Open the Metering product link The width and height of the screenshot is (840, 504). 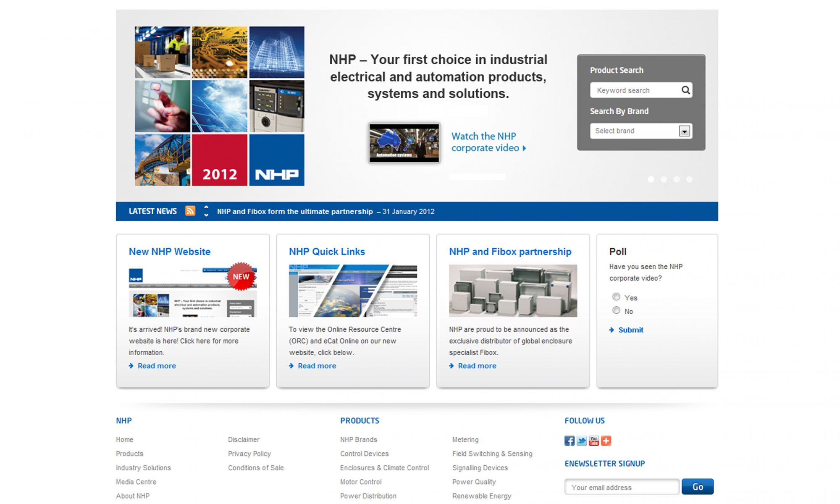pyautogui.click(x=465, y=440)
